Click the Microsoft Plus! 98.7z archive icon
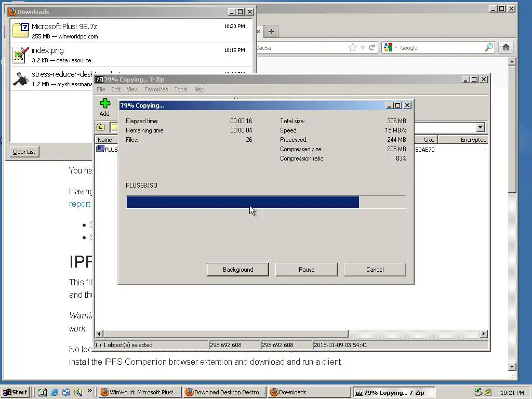This screenshot has height=399, width=532. point(21,30)
